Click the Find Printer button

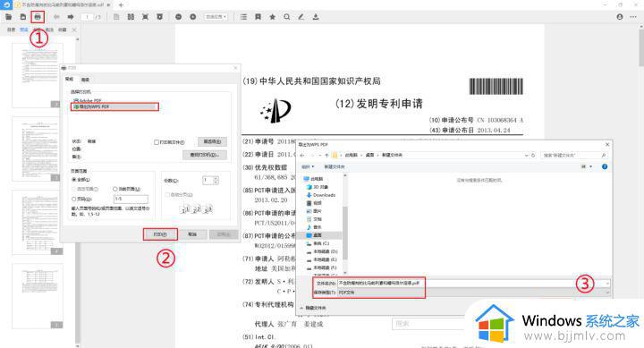[x=205, y=155]
